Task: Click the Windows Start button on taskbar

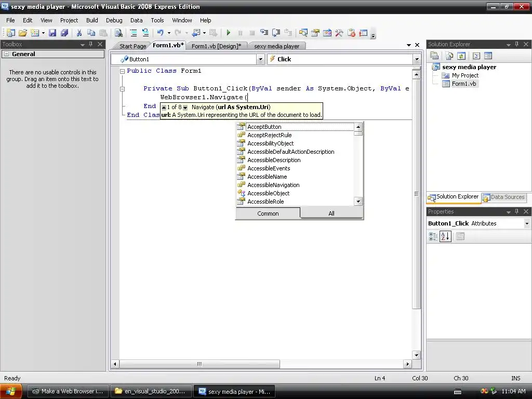Action: pyautogui.click(x=11, y=391)
